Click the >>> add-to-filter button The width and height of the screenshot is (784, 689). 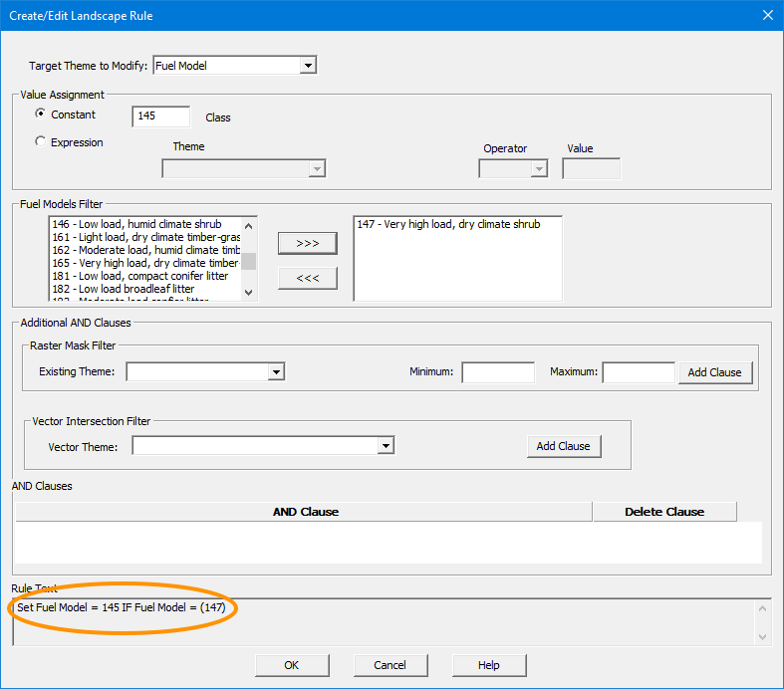[308, 243]
